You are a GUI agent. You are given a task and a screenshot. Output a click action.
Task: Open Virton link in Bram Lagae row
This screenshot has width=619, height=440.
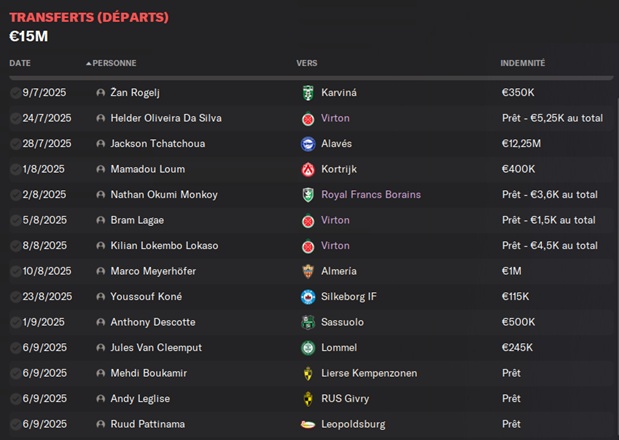tap(335, 220)
